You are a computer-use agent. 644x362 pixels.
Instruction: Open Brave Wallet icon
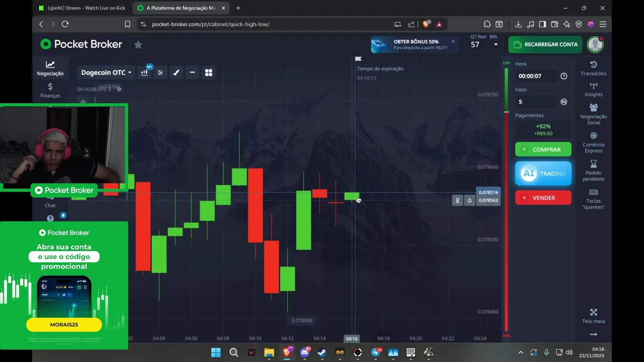554,24
